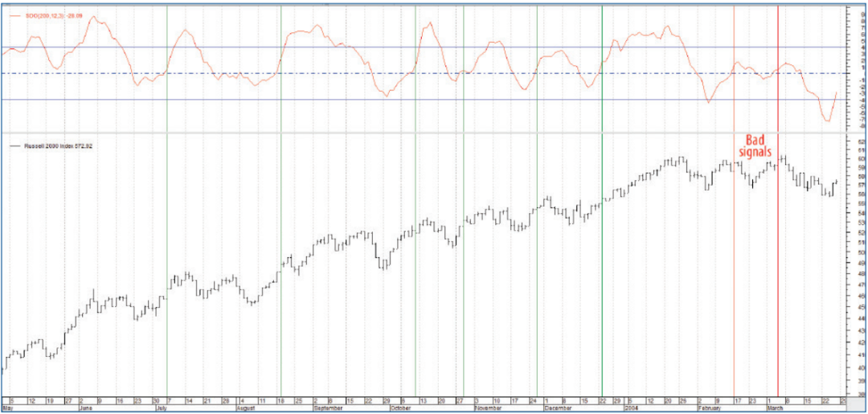Click the black Russell 2000 legend line swatch
Image resolution: width=868 pixels, height=414 pixels.
[x=13, y=146]
